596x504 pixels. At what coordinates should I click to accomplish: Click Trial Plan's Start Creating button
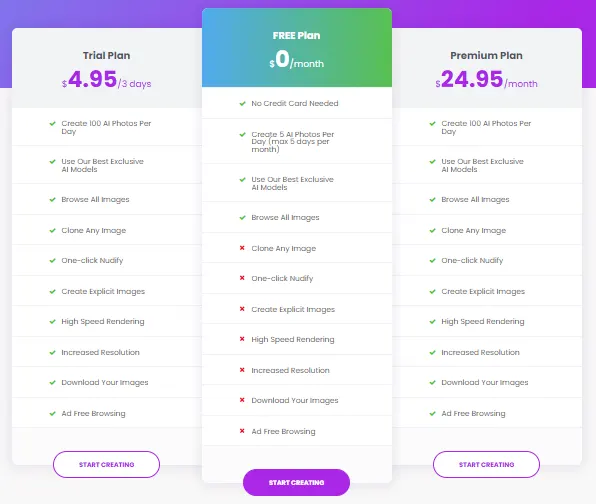[106, 464]
